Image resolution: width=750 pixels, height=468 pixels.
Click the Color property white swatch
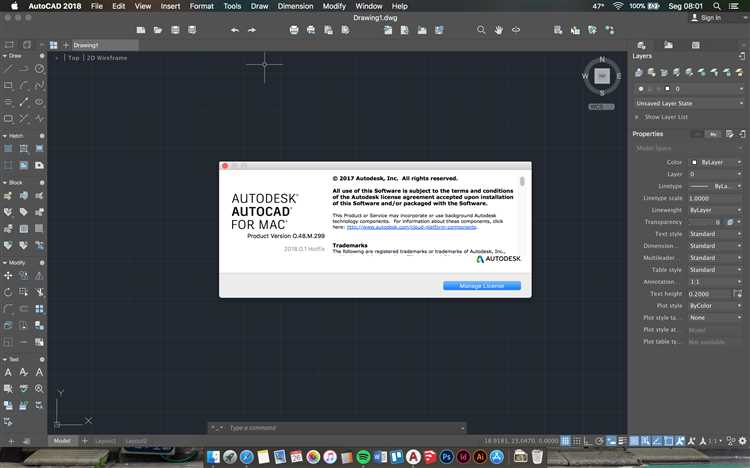tap(694, 162)
